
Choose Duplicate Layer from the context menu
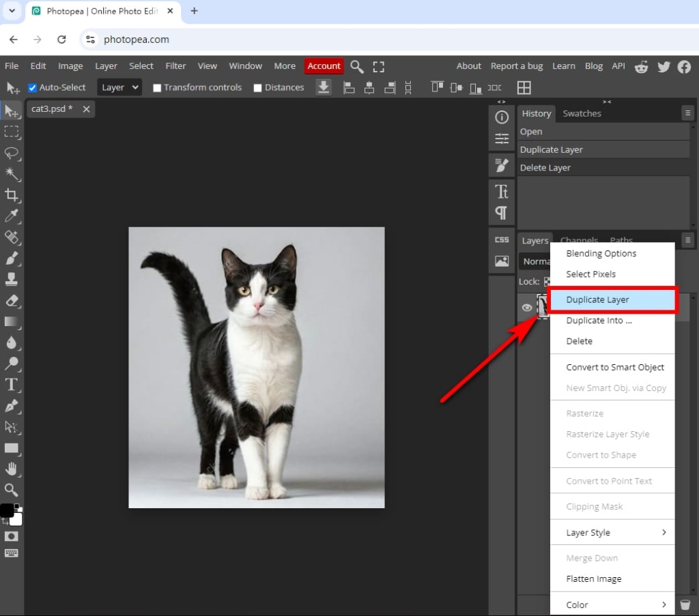click(x=597, y=299)
